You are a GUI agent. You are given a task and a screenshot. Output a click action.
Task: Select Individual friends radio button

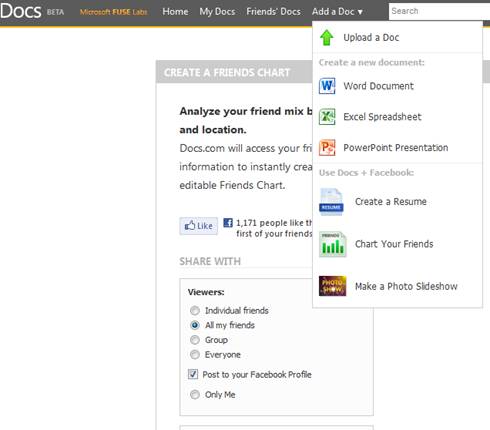(x=195, y=311)
